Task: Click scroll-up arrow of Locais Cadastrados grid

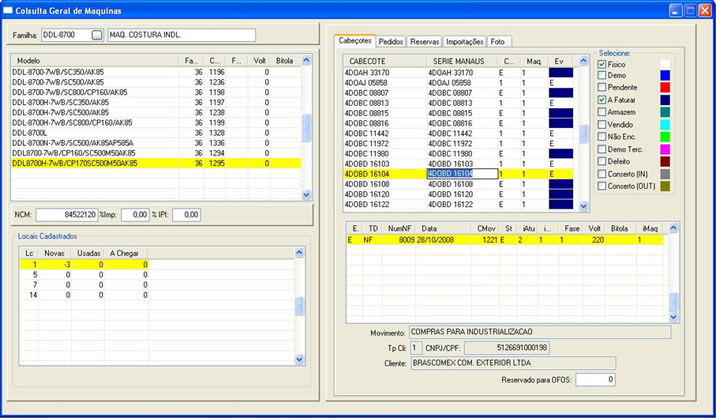Action: click(300, 253)
